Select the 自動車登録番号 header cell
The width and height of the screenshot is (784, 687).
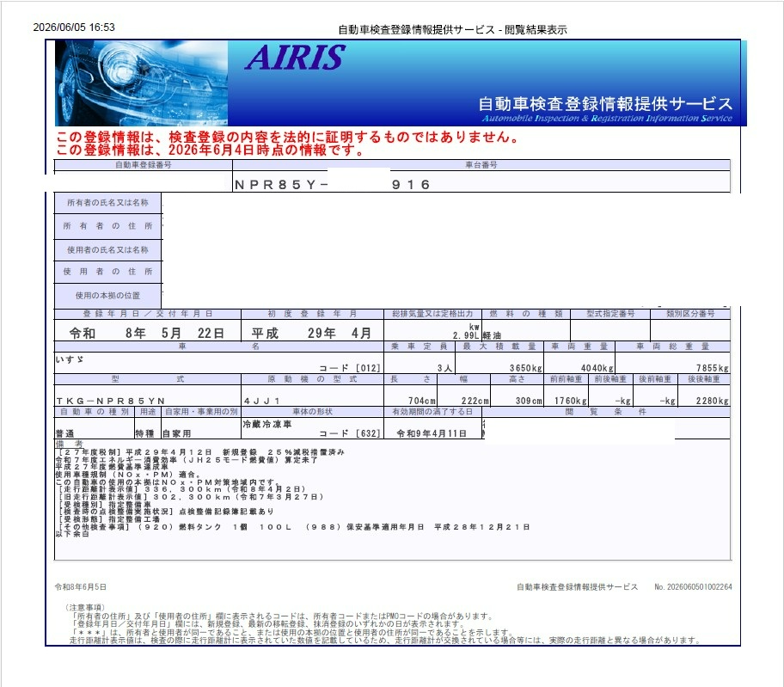coord(143,164)
